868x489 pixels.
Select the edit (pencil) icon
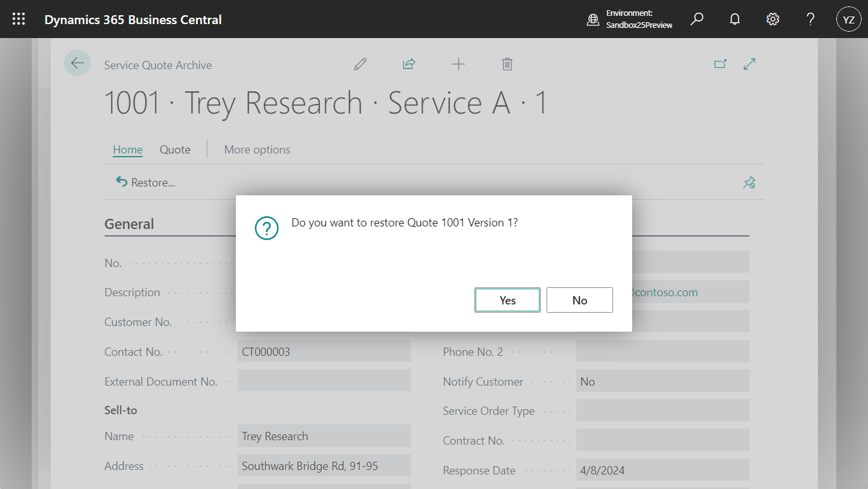click(360, 63)
